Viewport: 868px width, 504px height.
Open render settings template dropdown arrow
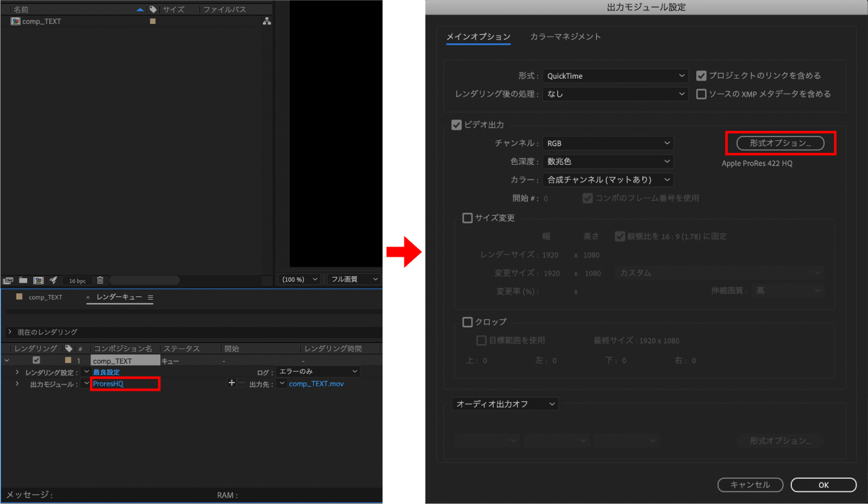tap(86, 372)
